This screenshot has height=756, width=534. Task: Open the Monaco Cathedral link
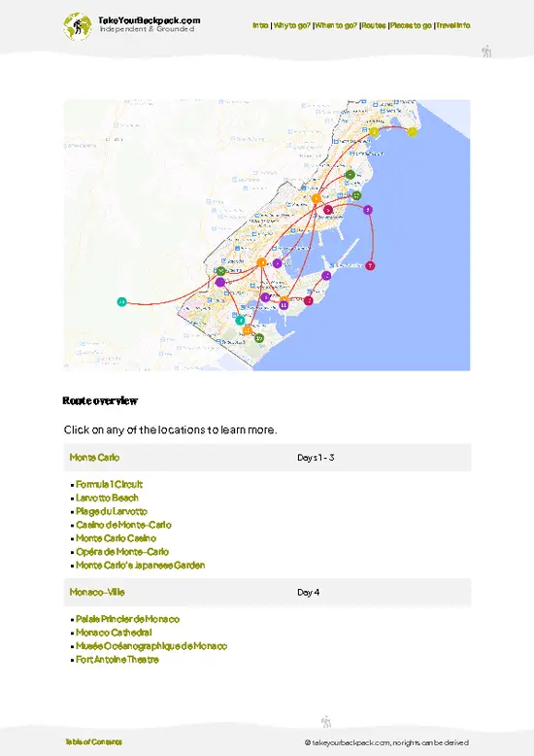click(x=114, y=633)
